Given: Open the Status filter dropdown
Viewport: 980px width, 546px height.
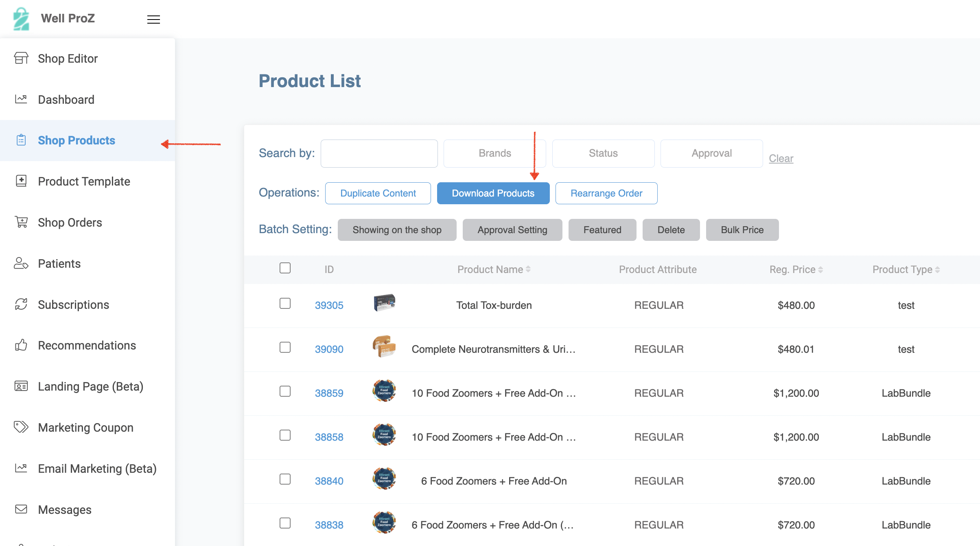Looking at the screenshot, I should (x=603, y=153).
